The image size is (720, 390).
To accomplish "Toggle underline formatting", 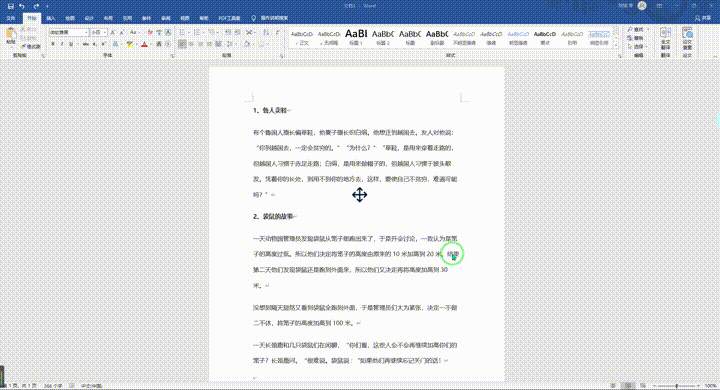I will pos(71,44).
